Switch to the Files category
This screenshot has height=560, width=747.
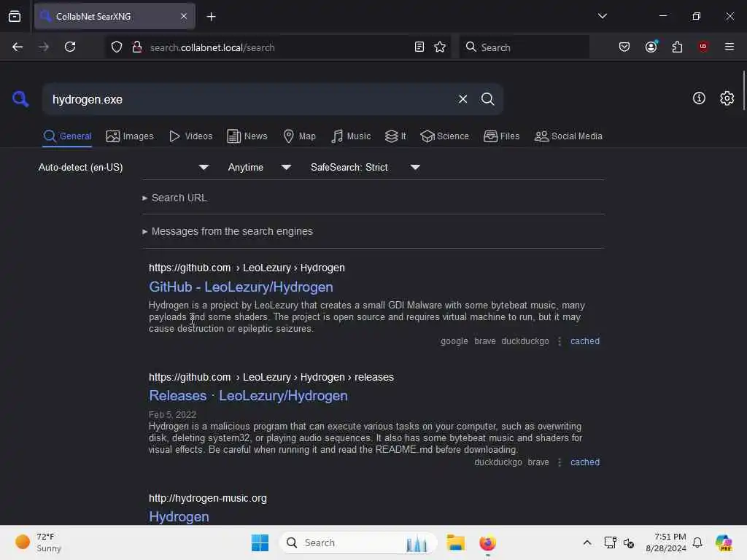click(x=501, y=136)
